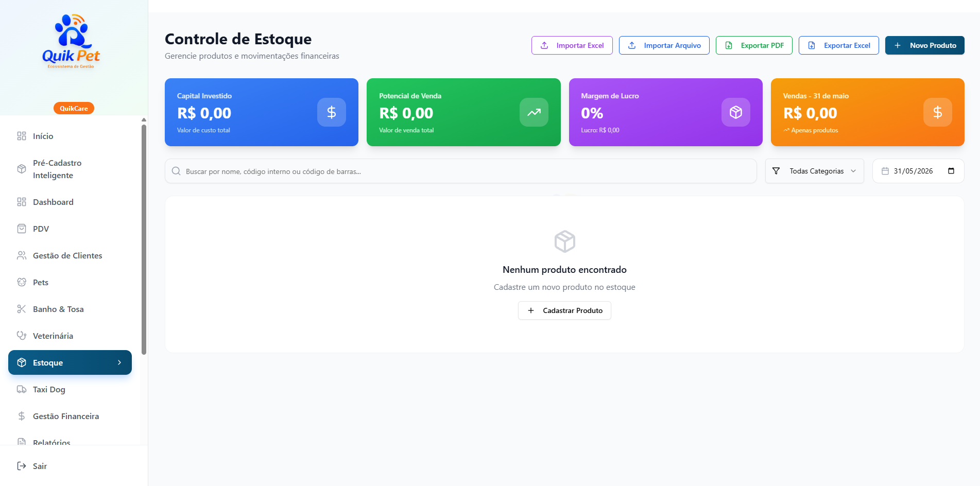
Task: Click the 'Controle de Estoque' heading
Action: [x=238, y=39]
